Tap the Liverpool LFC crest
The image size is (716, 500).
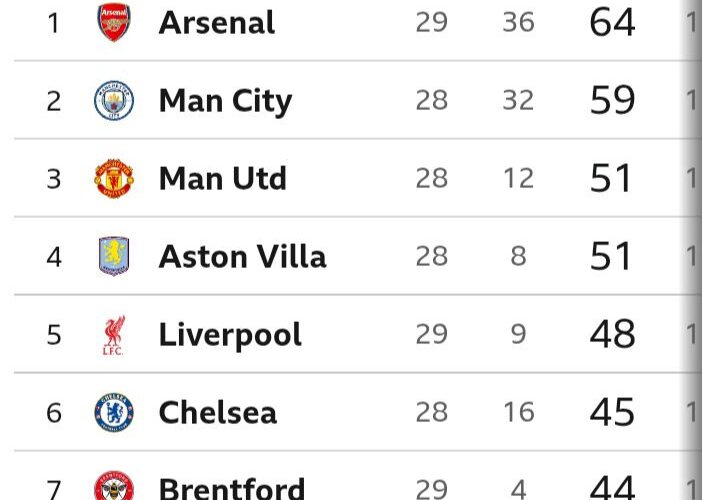click(113, 335)
